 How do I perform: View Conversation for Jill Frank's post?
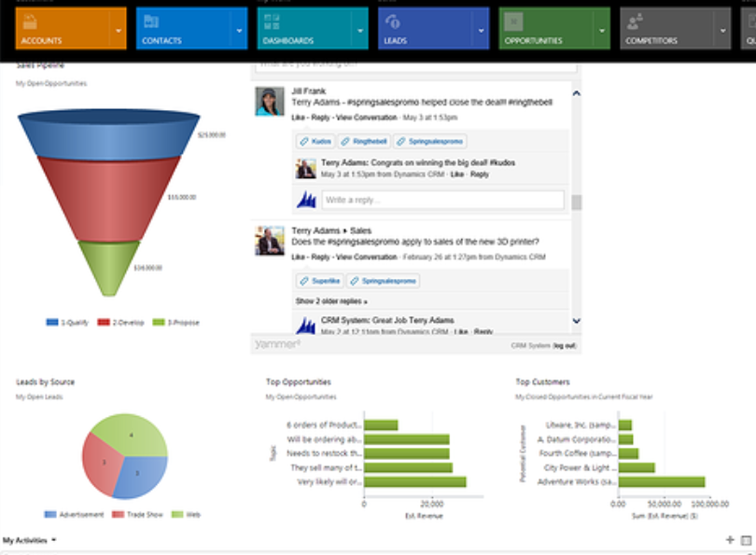(x=367, y=118)
